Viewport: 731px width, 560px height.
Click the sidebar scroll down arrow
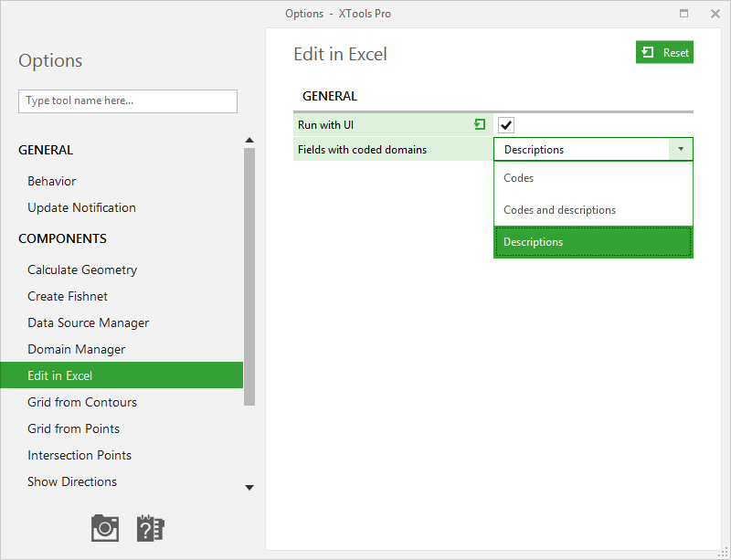click(x=249, y=488)
